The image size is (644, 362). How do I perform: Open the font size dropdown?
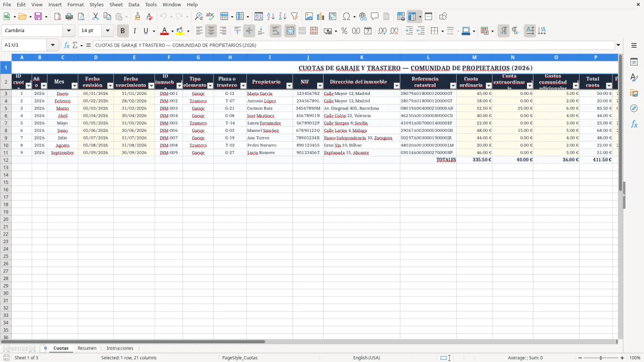[x=107, y=31]
